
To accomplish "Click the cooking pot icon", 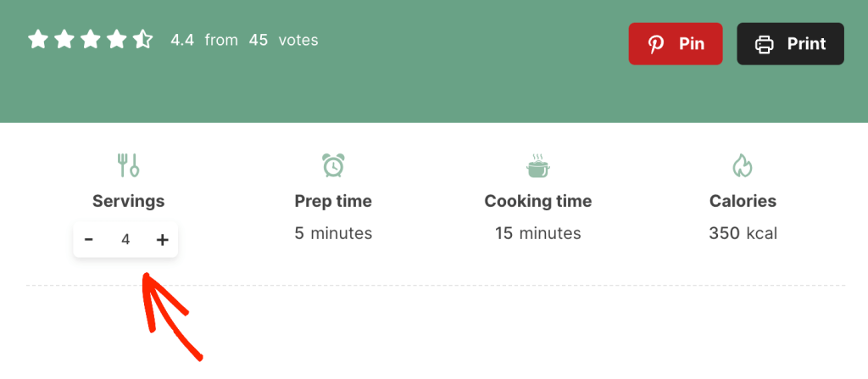I will [x=537, y=165].
